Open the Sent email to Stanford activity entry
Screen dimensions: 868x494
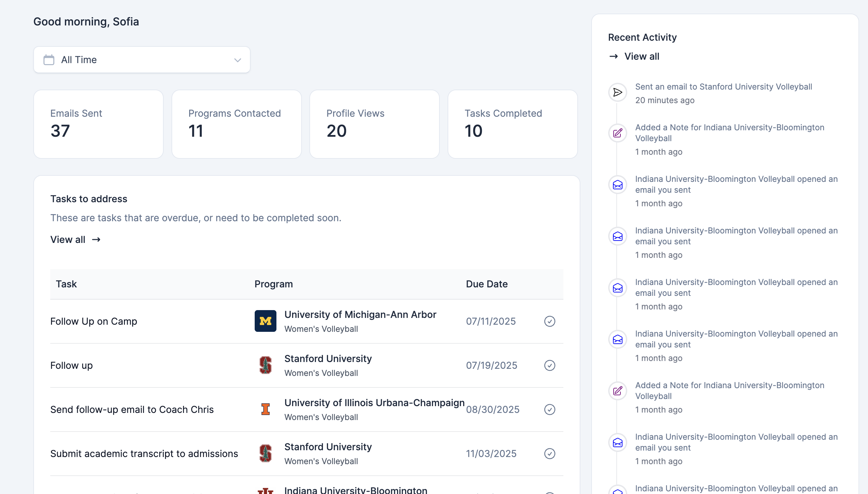723,87
